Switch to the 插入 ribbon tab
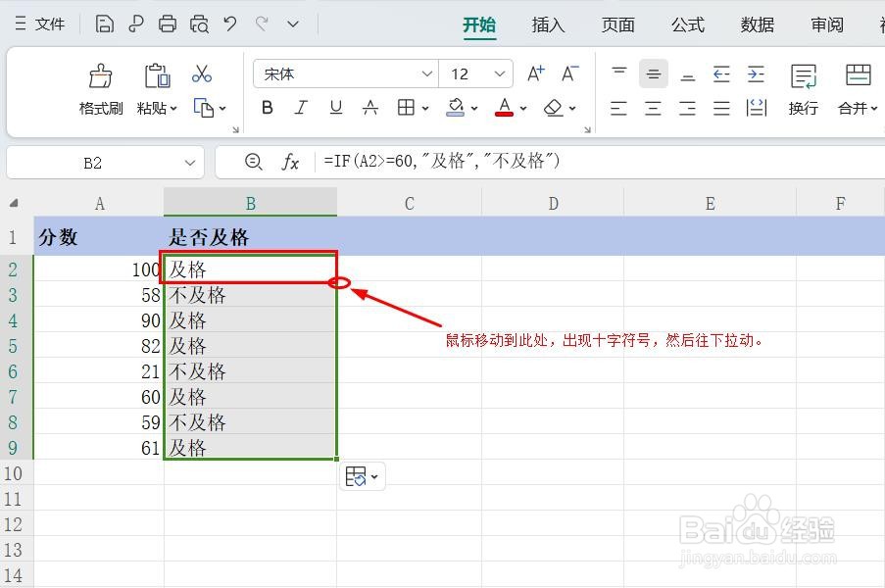This screenshot has width=885, height=588. point(548,24)
